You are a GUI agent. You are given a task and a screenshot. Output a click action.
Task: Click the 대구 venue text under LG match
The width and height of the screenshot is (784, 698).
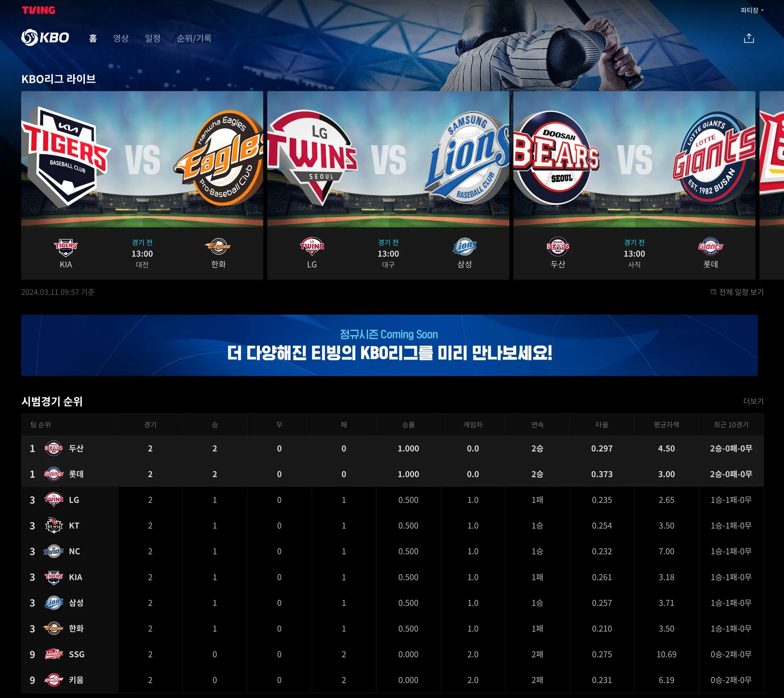pyautogui.click(x=388, y=265)
